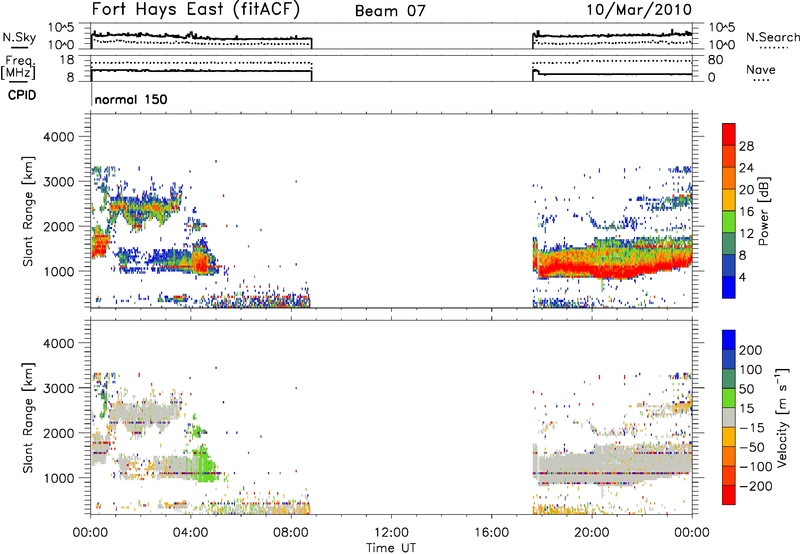Viewport: 800px width, 554px height.
Task: Click the 4000 tick label in the velocity panel
Action: pyautogui.click(x=59, y=343)
